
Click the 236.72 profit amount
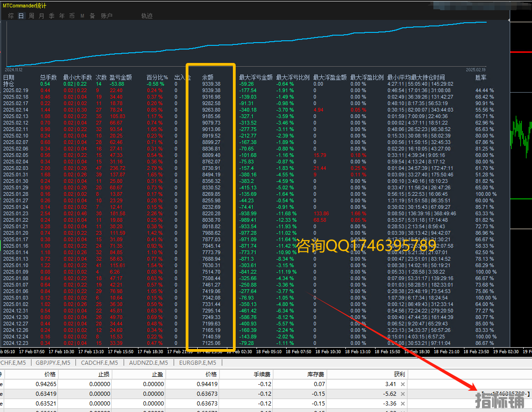pyautogui.click(x=118, y=168)
